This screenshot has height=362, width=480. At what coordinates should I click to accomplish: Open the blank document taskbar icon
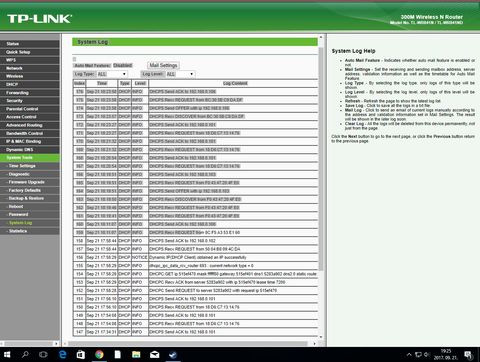point(118,354)
